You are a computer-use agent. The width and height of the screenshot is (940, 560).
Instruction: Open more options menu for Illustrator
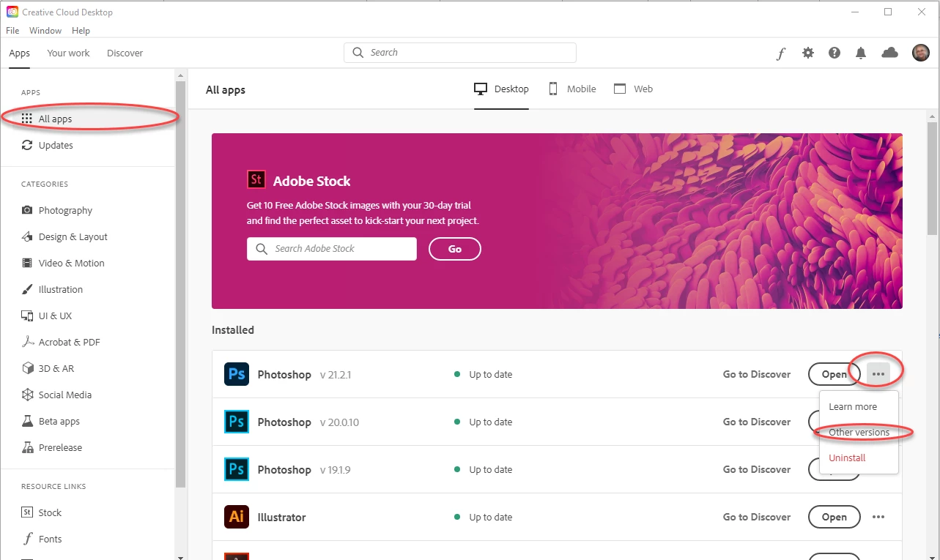coord(878,517)
